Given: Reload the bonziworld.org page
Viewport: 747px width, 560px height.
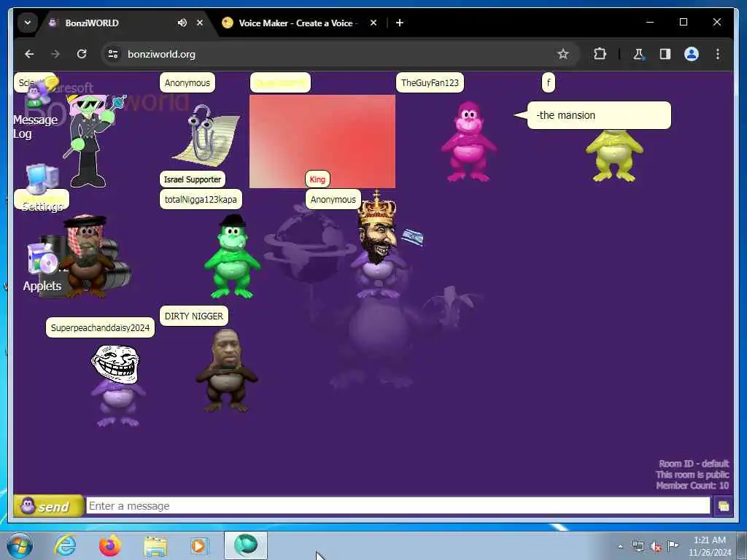Looking at the screenshot, I should click(x=82, y=54).
